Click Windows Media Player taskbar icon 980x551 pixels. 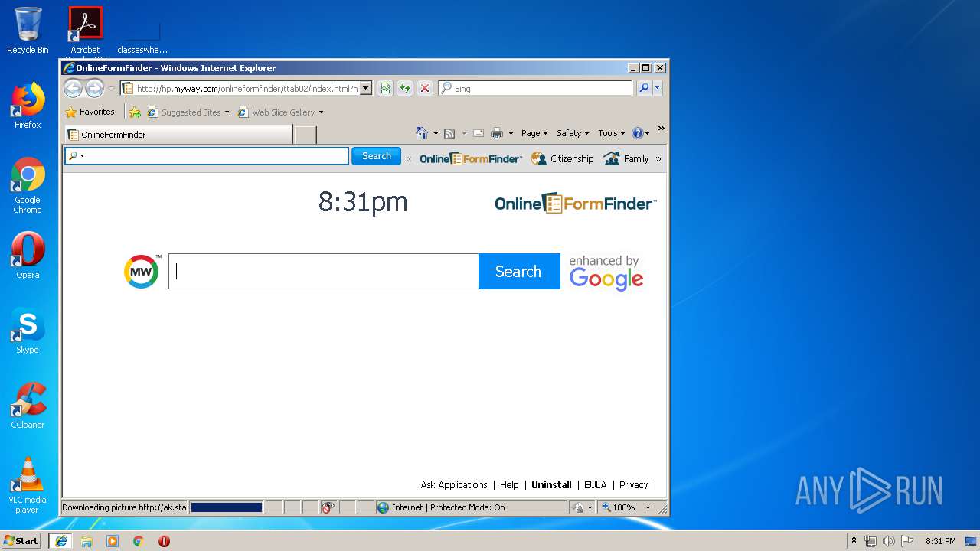point(113,541)
